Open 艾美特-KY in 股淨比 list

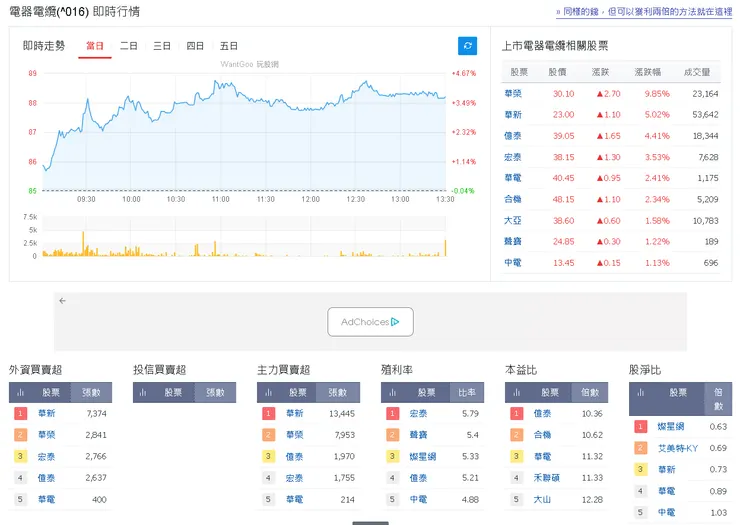678,448
